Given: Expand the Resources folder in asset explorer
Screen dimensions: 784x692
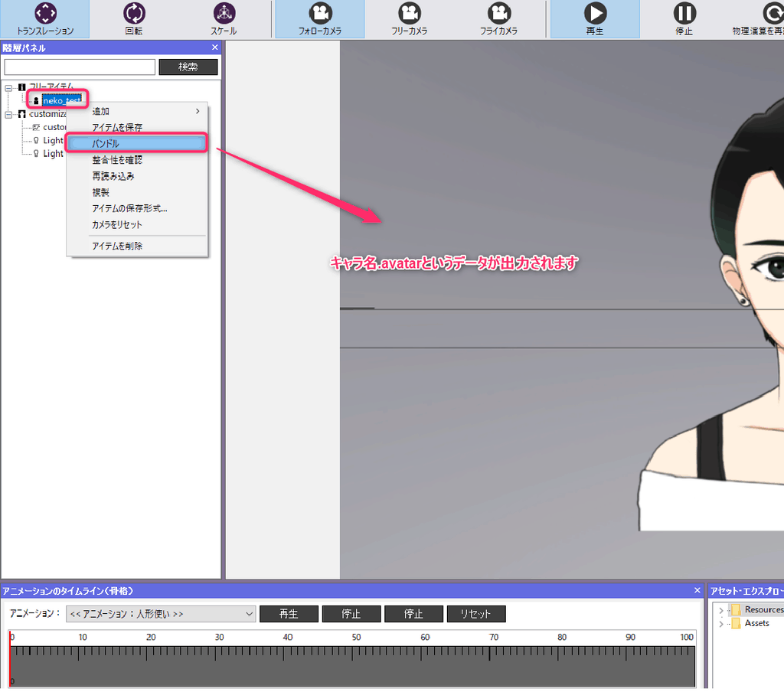Looking at the screenshot, I should tap(720, 610).
